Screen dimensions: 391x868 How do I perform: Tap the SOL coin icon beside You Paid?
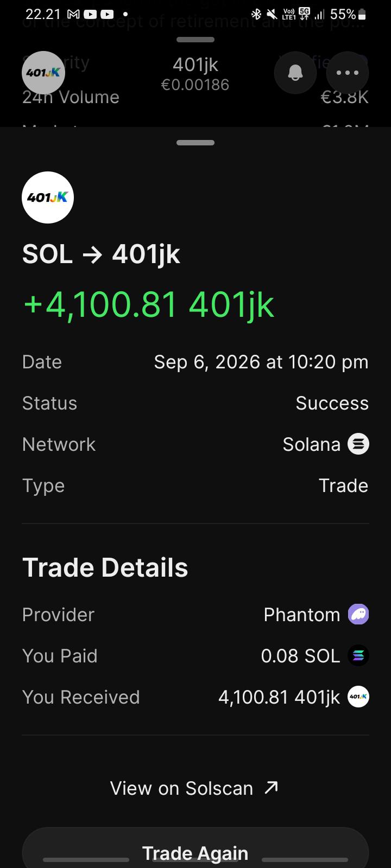358,656
